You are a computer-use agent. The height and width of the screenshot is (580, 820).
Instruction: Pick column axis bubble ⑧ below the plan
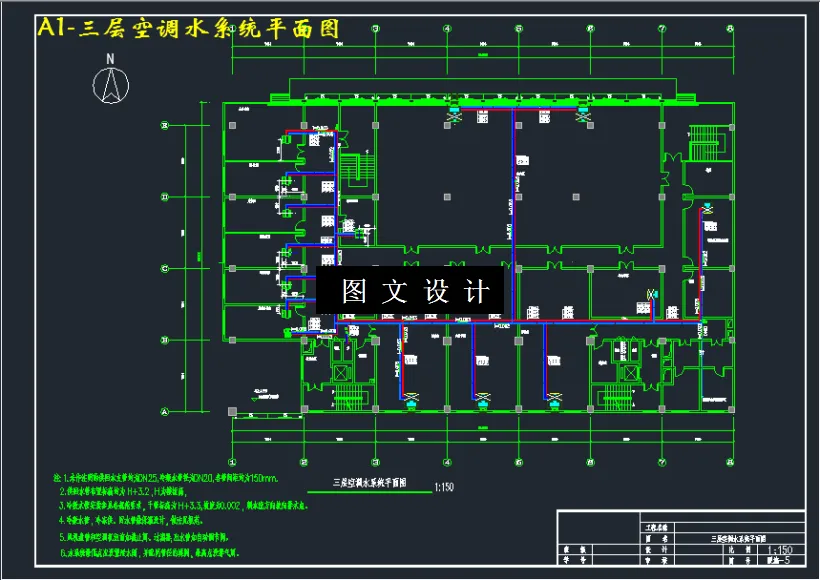[x=731, y=462]
